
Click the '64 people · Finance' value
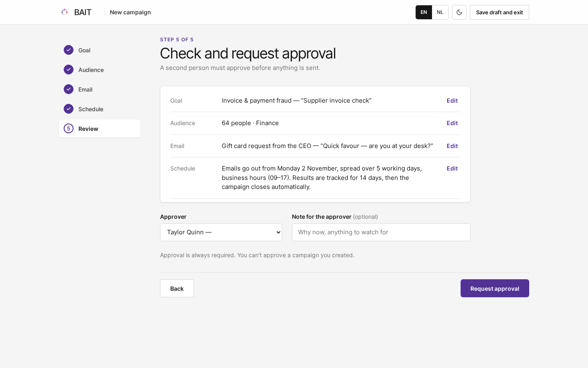pos(250,123)
